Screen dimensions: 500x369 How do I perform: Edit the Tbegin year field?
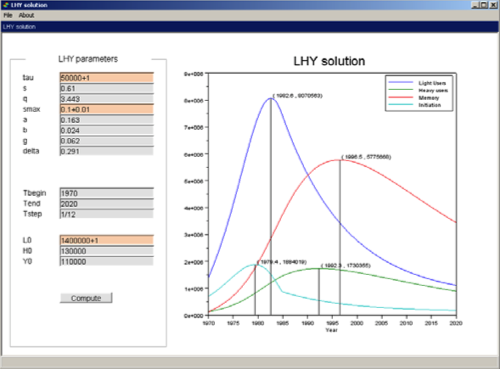(107, 193)
